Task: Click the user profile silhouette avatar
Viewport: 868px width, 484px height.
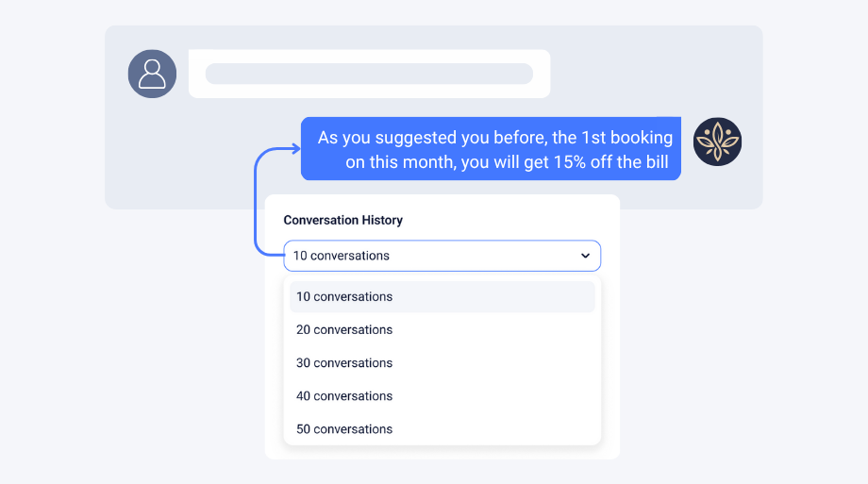Action: tap(152, 75)
